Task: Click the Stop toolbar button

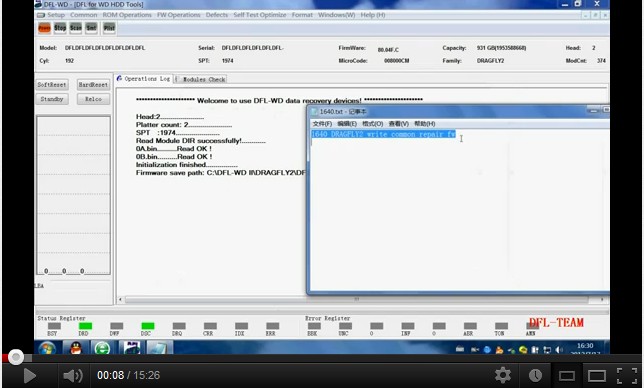Action: click(60, 28)
